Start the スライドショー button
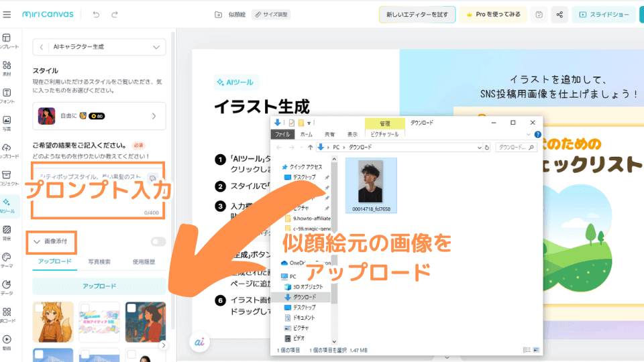 [604, 14]
